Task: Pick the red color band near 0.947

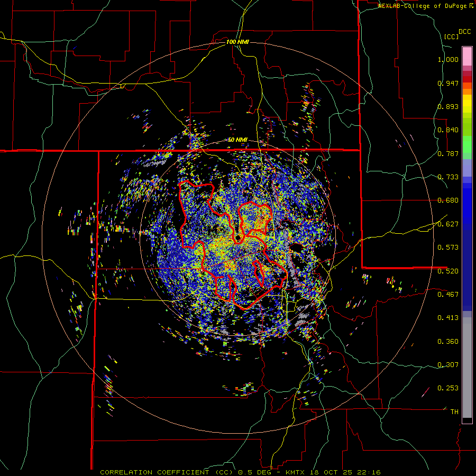Action: (467, 79)
